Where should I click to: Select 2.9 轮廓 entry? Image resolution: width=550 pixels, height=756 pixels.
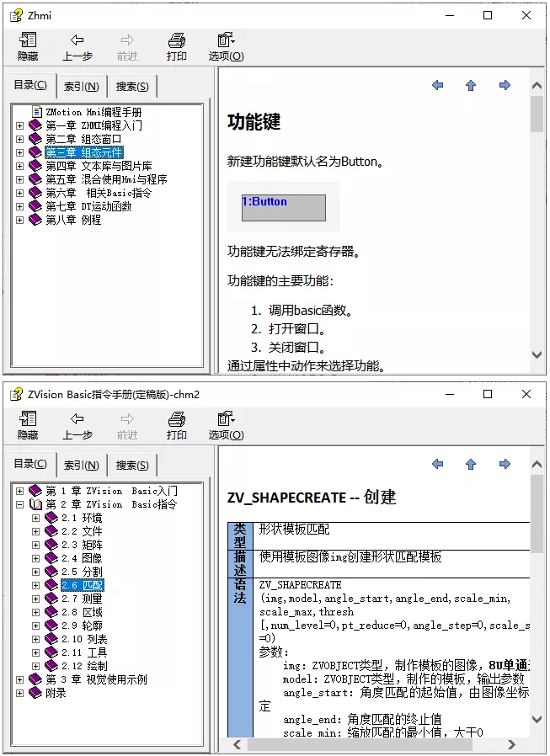pyautogui.click(x=82, y=626)
